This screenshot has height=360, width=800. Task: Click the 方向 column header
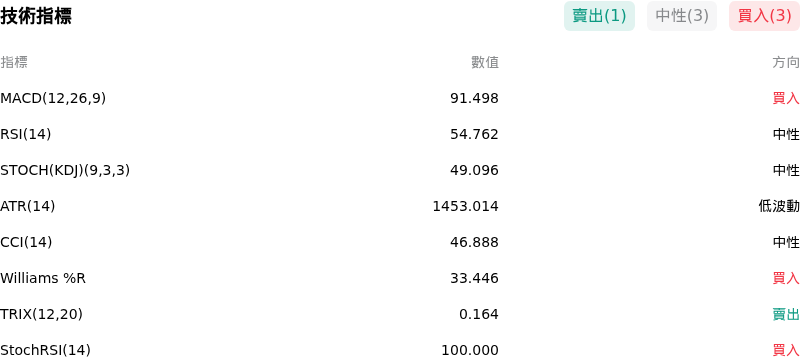(x=786, y=62)
